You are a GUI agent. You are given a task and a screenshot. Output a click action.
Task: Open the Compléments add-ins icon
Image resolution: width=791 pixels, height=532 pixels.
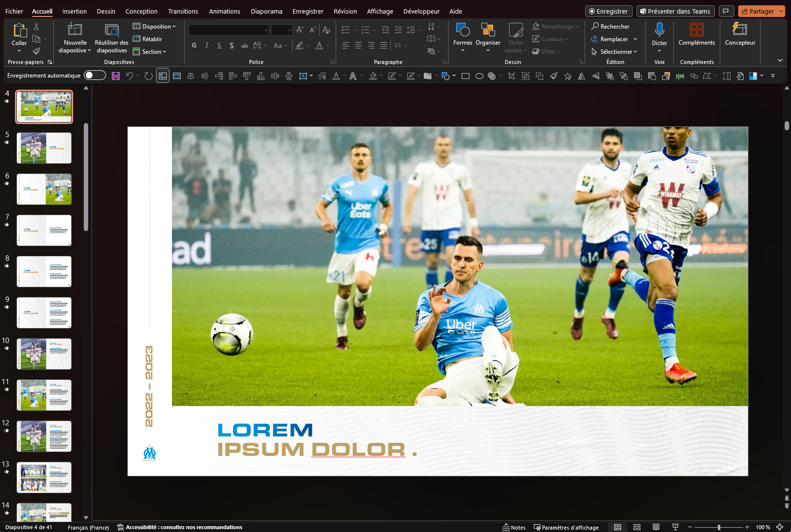tap(697, 30)
